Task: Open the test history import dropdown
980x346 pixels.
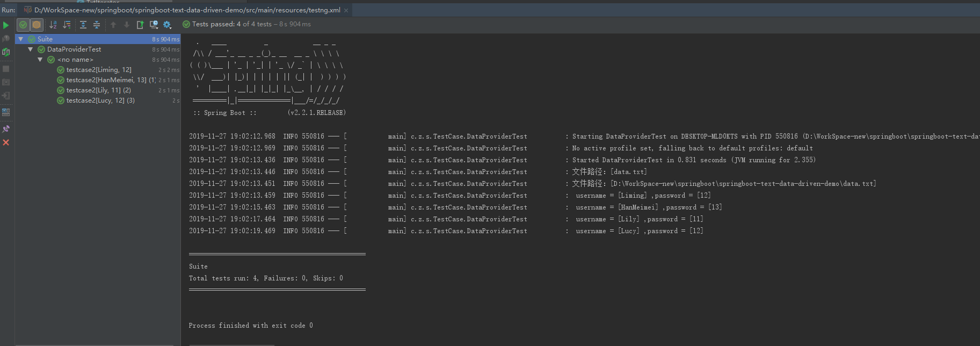Action: point(154,25)
